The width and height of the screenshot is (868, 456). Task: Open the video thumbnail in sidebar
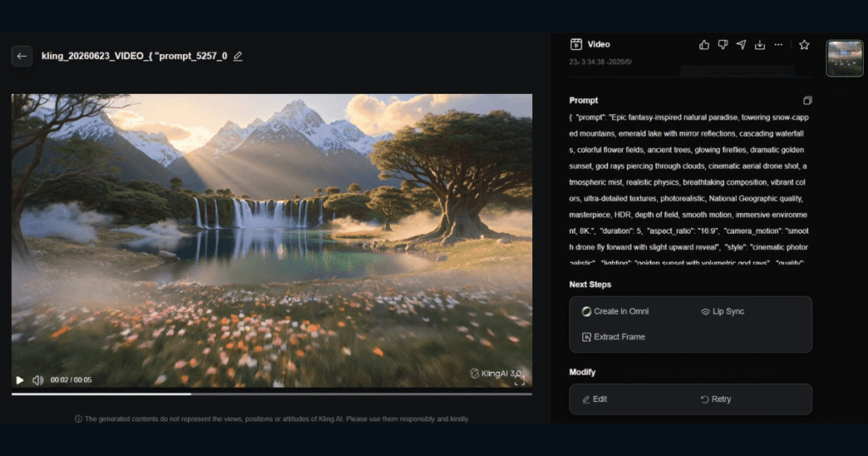pyautogui.click(x=844, y=58)
